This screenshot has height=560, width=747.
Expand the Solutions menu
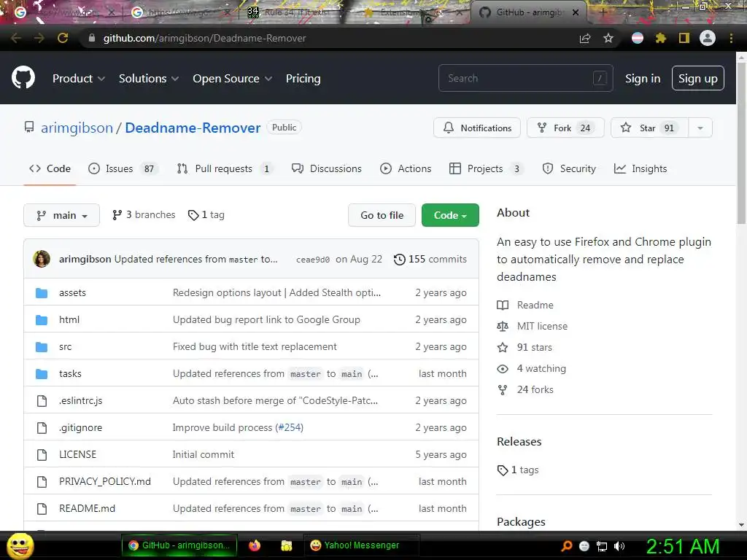pyautogui.click(x=149, y=79)
